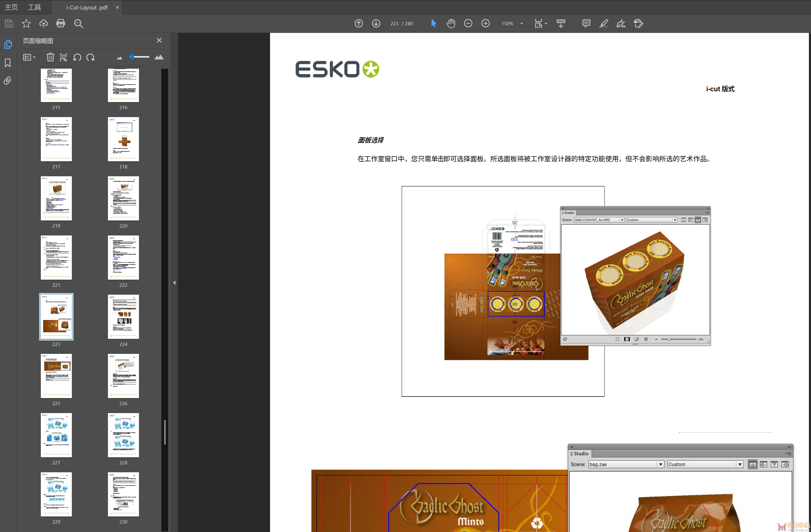811x532 pixels.
Task: Click the thumbnail panel scrollbar handle
Action: pyautogui.click(x=165, y=432)
